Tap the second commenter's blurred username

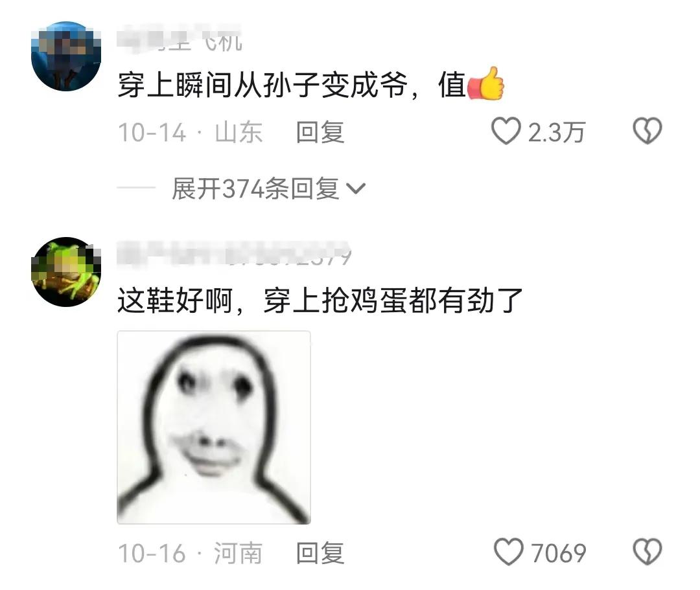point(235,255)
